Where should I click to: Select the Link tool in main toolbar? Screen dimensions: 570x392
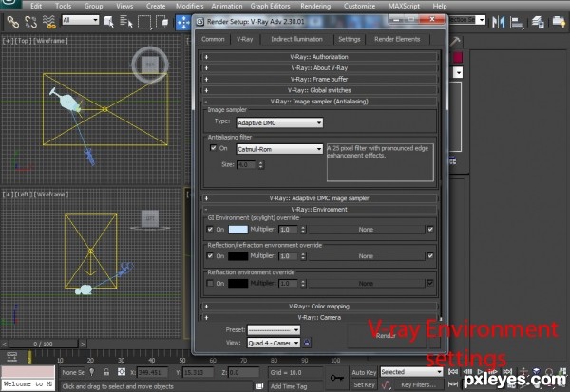click(13, 22)
